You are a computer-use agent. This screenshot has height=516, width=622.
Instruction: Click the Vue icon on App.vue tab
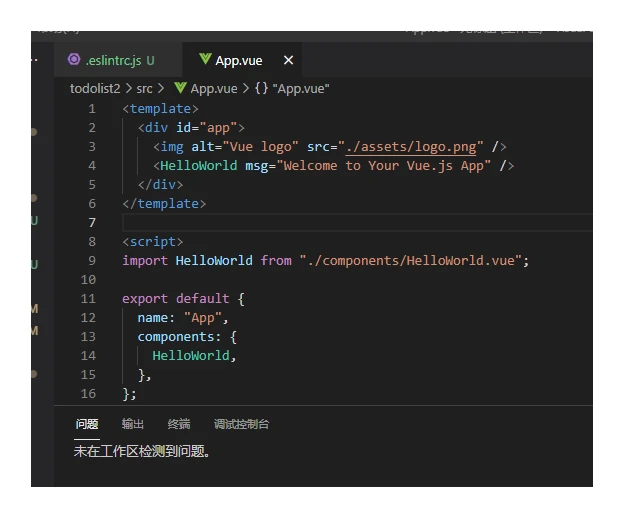coord(205,59)
